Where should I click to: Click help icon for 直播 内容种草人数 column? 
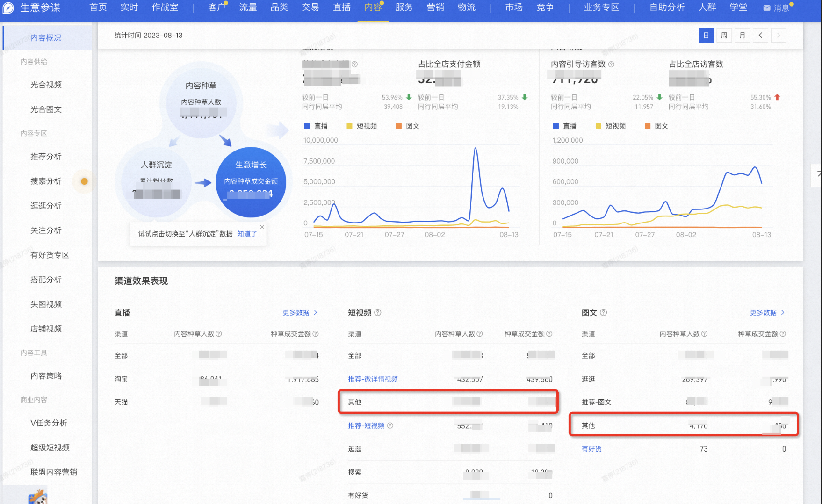[219, 334]
